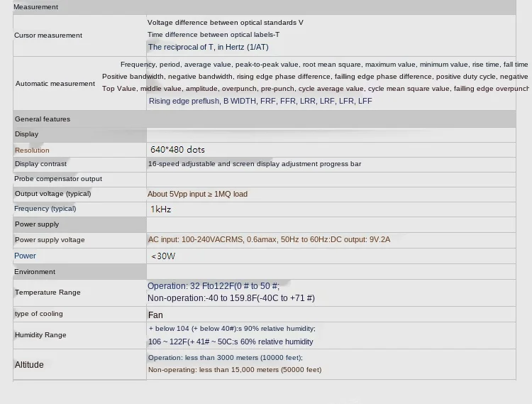This screenshot has width=532, height=404.
Task: Select the 'AC input: 100-240VACRMS' value
Action: 269,240
